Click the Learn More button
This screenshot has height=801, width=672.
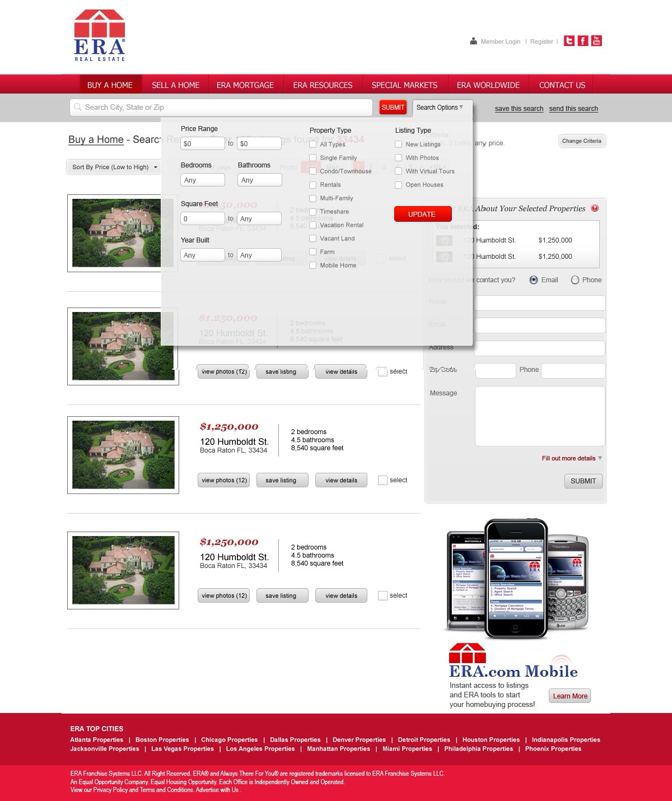pyautogui.click(x=570, y=696)
